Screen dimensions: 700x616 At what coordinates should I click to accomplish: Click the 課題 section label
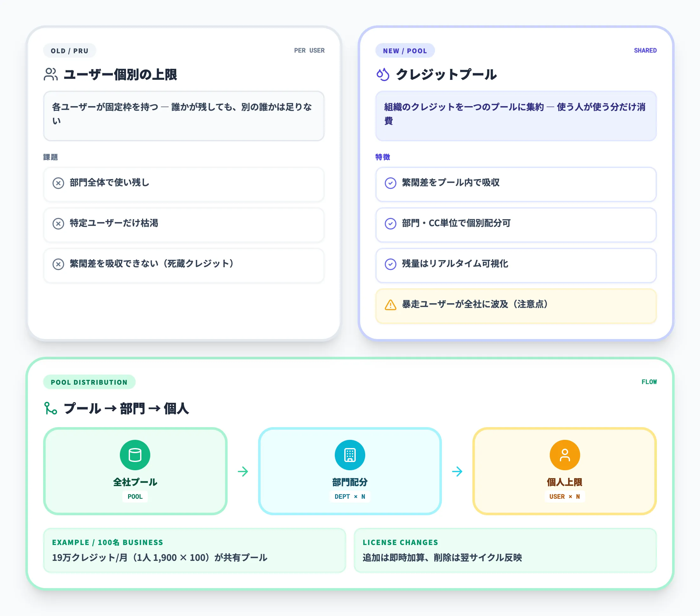tap(50, 157)
